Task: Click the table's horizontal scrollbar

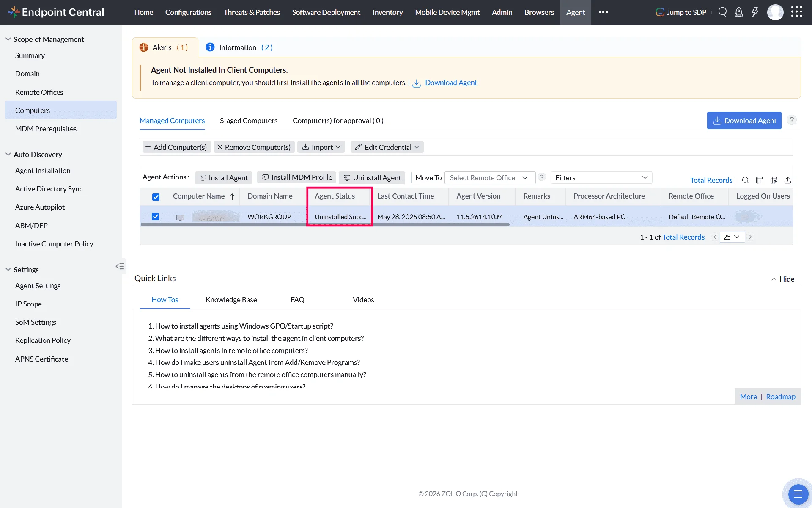Action: click(x=325, y=225)
